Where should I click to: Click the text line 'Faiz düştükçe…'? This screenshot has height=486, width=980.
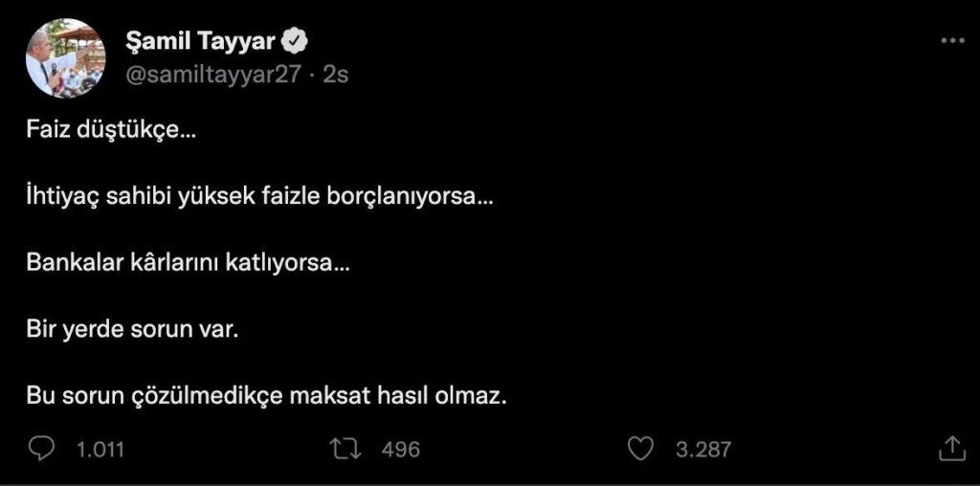coord(110,131)
